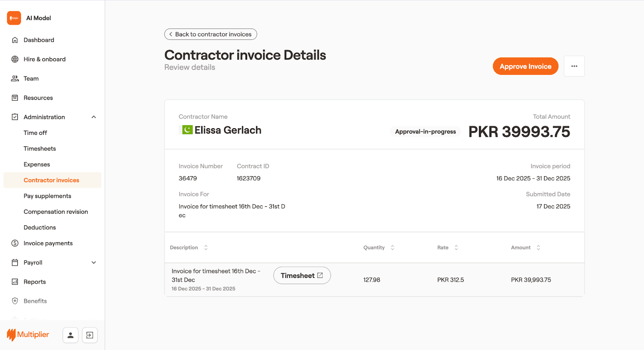The image size is (644, 350).
Task: Expand the Payroll section chevron
Action: coord(94,263)
